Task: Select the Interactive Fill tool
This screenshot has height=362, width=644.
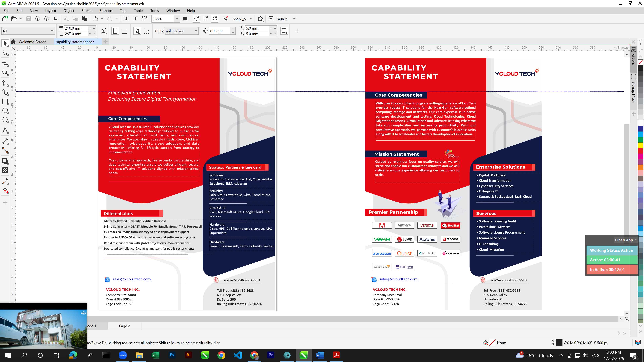Action: [5, 190]
